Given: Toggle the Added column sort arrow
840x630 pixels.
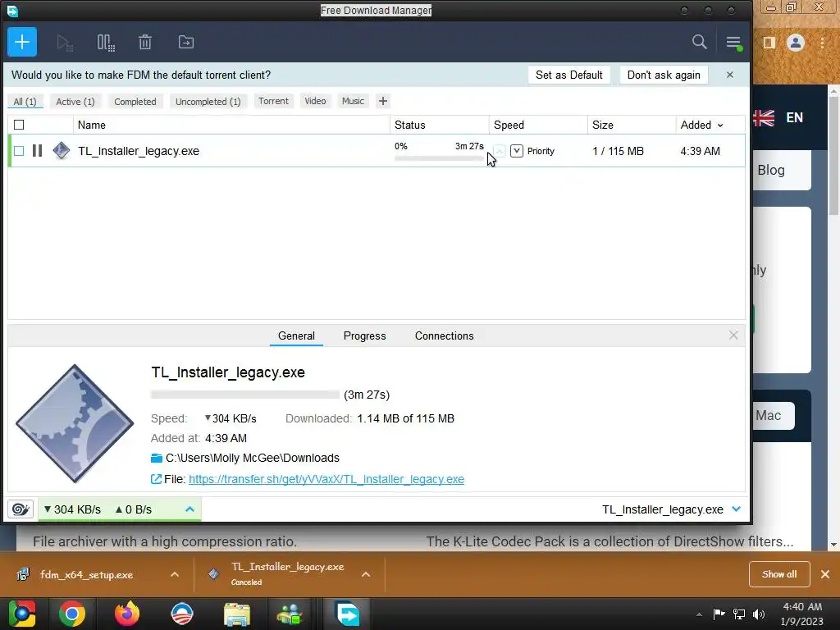Looking at the screenshot, I should (x=720, y=126).
